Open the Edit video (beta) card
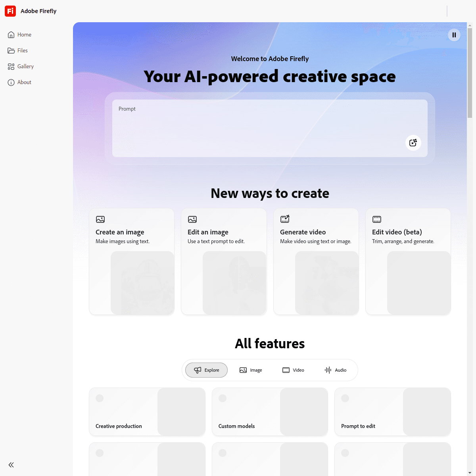This screenshot has width=476, height=476. coord(408,262)
